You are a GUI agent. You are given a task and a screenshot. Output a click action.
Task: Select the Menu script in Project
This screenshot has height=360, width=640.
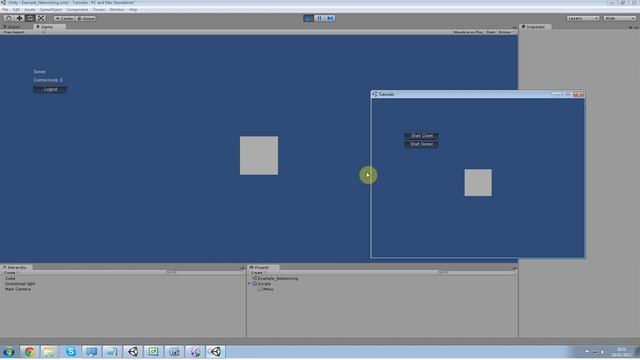tap(266, 289)
